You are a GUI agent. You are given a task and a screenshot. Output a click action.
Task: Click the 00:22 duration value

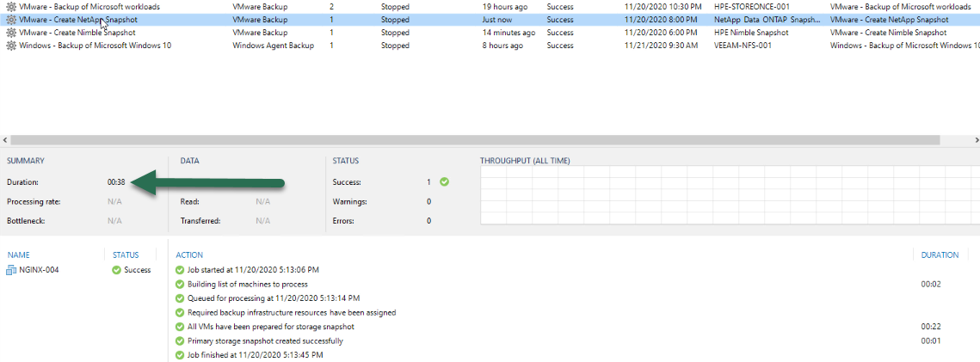tap(931, 327)
